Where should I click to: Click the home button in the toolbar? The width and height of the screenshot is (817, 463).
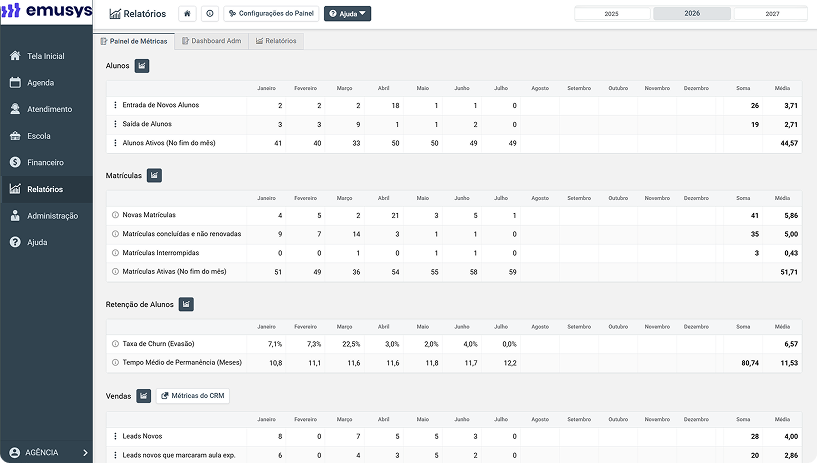(187, 14)
